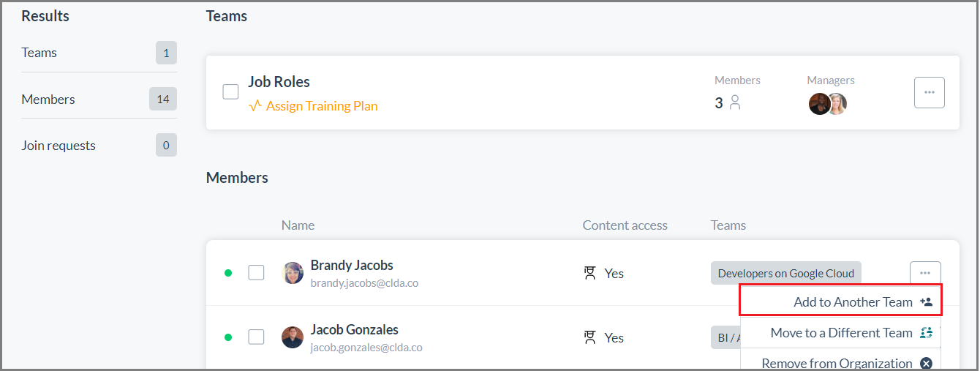Select Jacob Gonzales member checkbox
Viewport: 980px width, 371px height.
(256, 337)
